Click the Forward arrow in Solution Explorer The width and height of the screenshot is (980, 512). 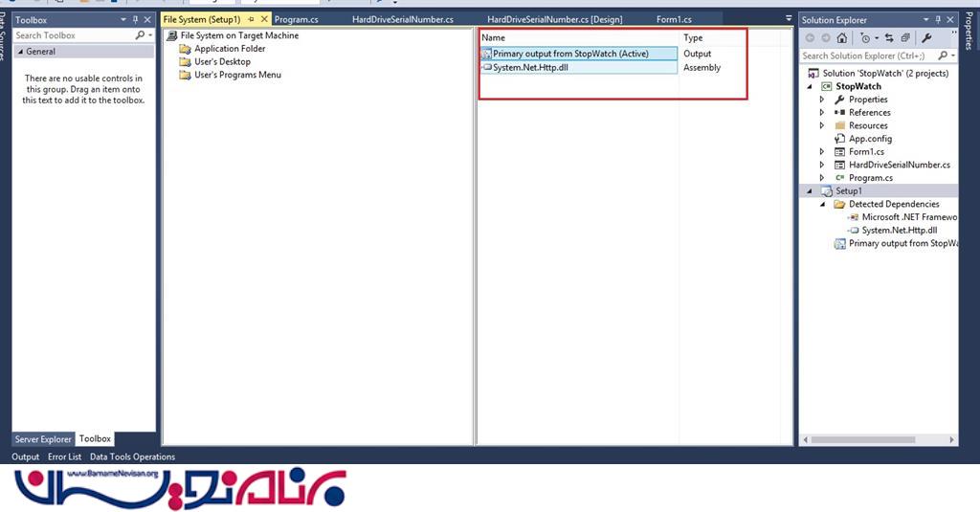pyautogui.click(x=826, y=38)
